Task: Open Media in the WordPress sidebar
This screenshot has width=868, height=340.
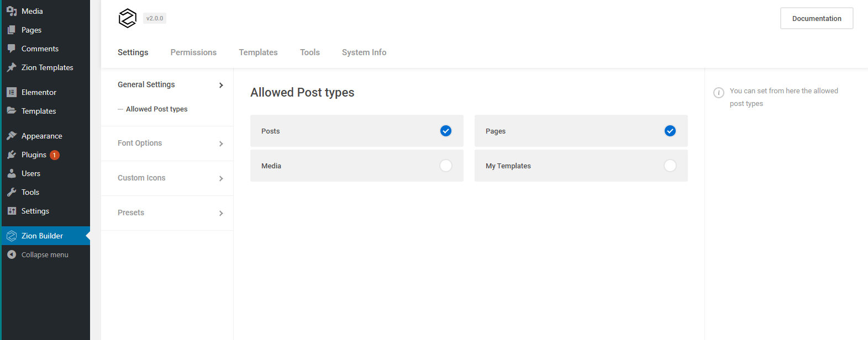Action: click(x=46, y=11)
